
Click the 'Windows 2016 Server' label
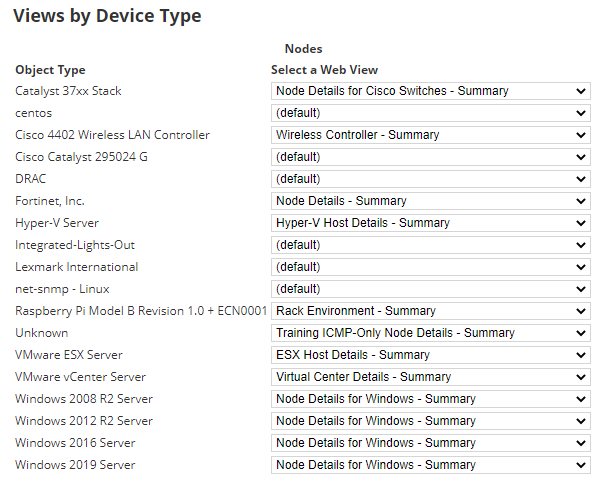tap(75, 444)
